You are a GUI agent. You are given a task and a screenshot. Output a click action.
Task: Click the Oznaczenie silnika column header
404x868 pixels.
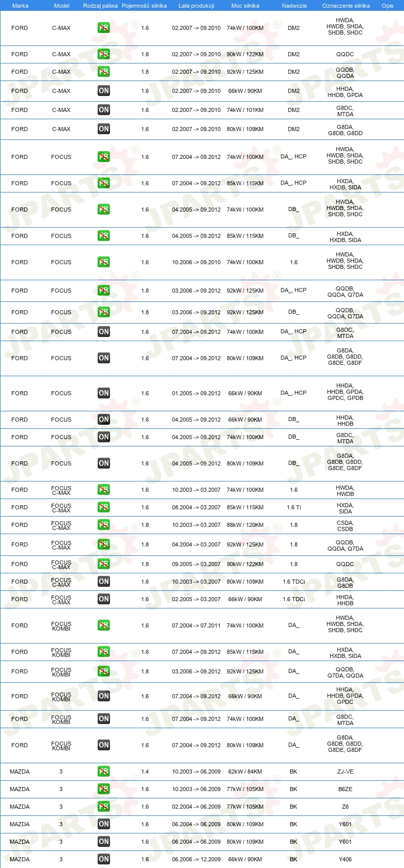(346, 6)
